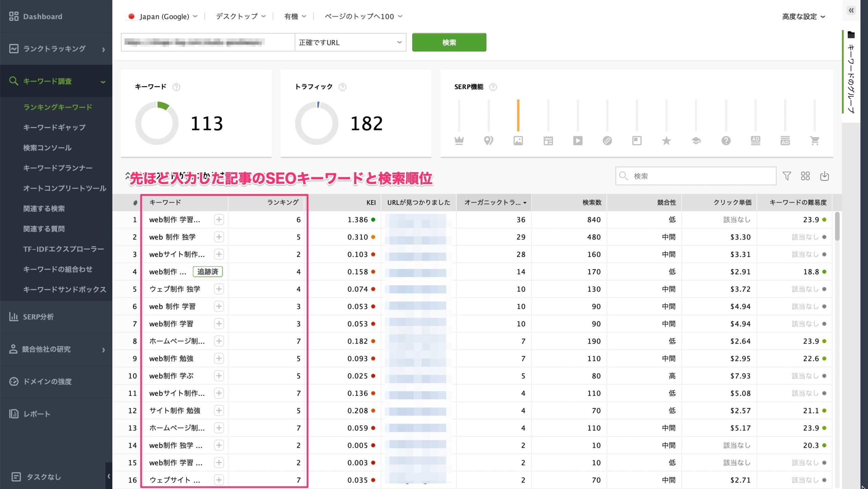Collapse the left sidebar arrow
The height and width of the screenshot is (489, 868).
tap(108, 476)
